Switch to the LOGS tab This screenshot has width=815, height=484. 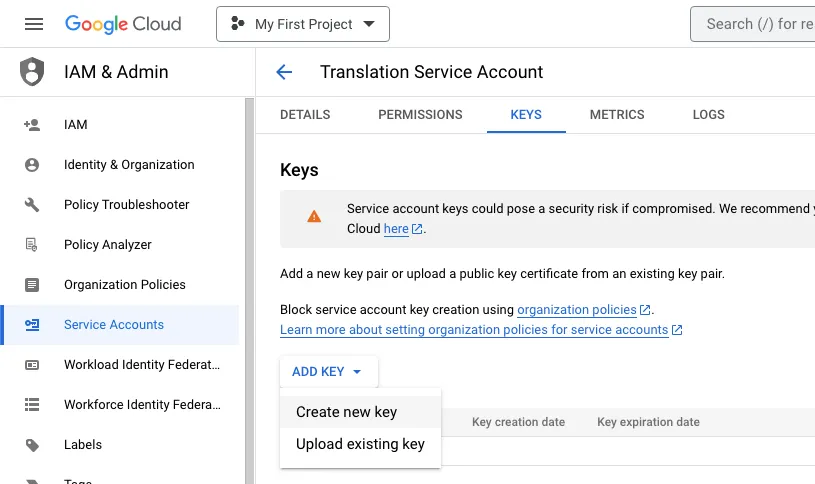[708, 115]
